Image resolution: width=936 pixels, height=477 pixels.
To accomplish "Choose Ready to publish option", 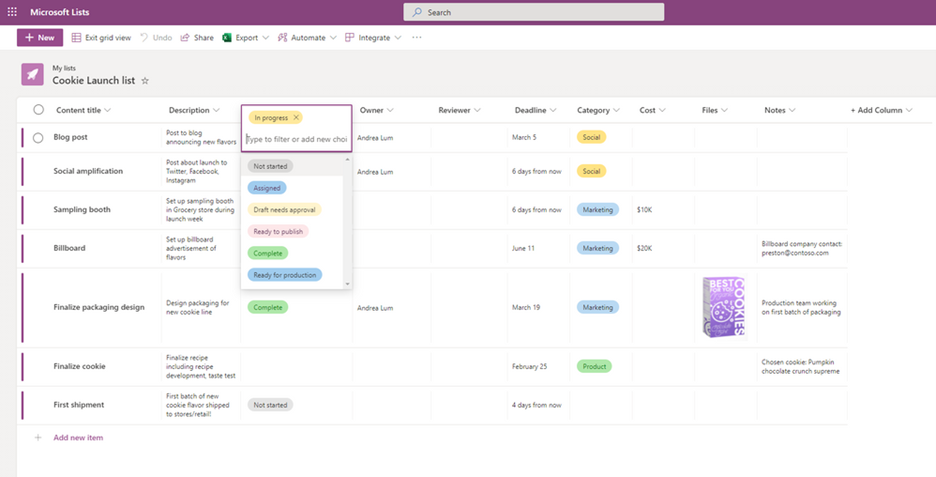I will 278,232.
